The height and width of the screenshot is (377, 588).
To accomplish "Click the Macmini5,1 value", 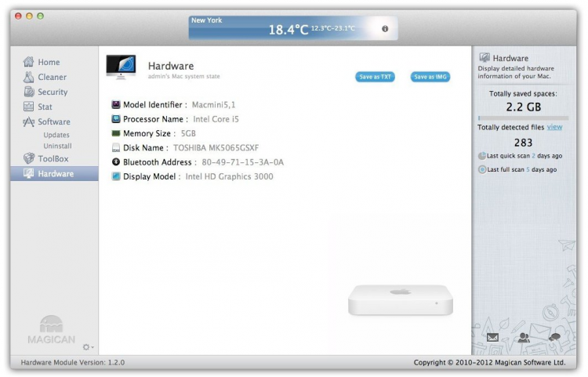I will (x=213, y=105).
